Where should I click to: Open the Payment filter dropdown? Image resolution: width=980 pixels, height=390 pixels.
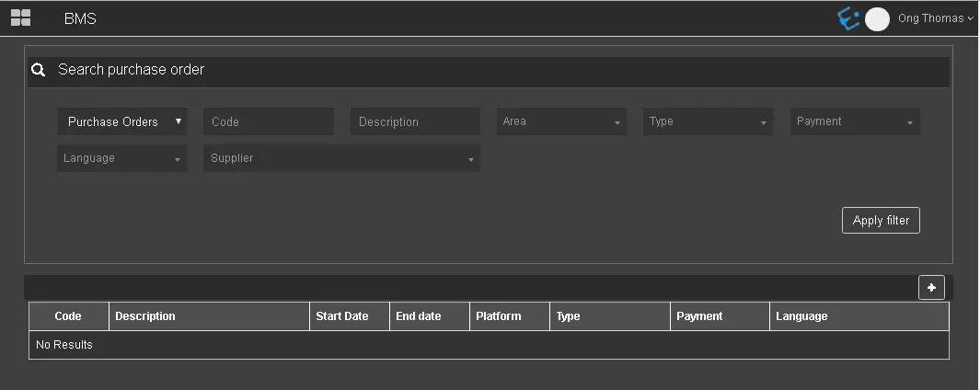(855, 121)
